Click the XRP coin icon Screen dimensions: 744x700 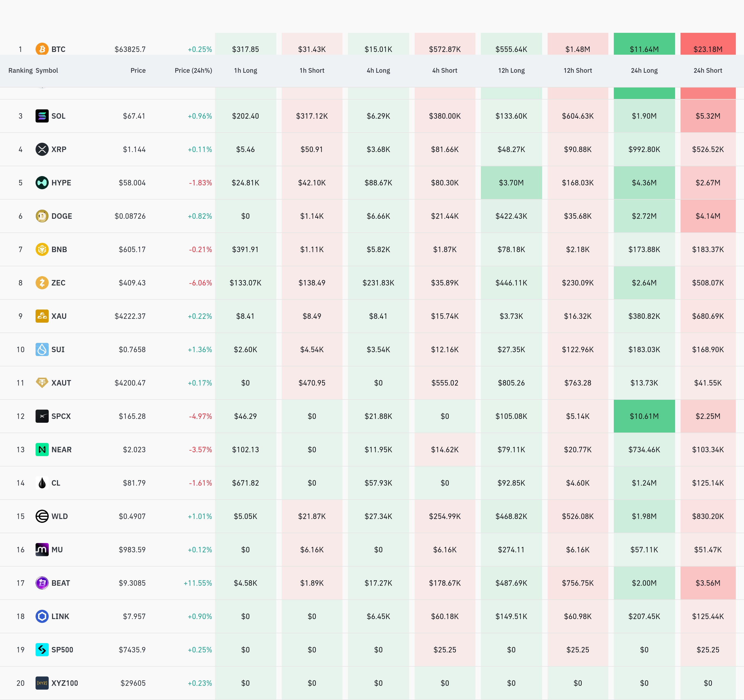[42, 149]
